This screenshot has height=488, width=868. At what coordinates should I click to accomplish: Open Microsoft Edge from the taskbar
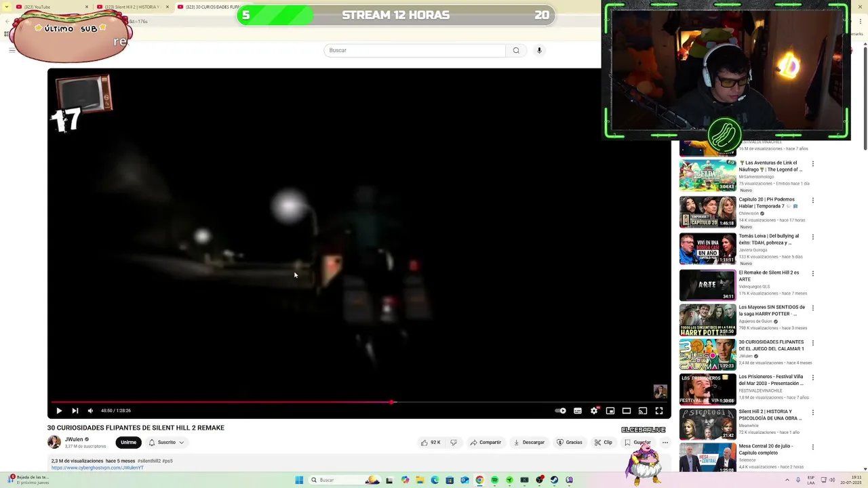tap(435, 480)
